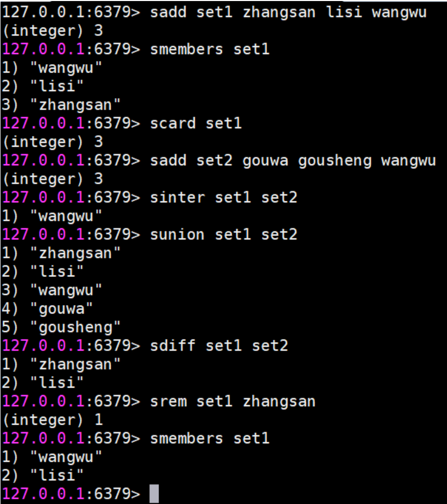447x504 pixels.
Task: Click the 'sadd set2 gouwa gousheng wangwu' command
Action: tap(293, 161)
